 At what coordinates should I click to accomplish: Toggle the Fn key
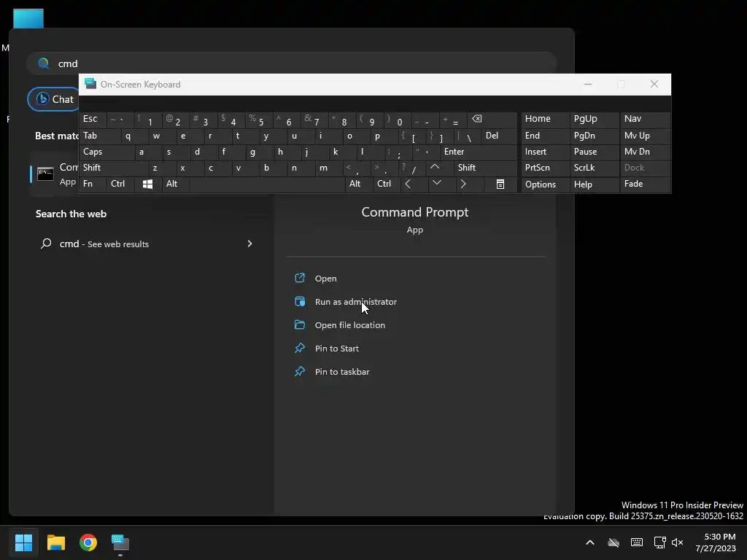click(93, 184)
